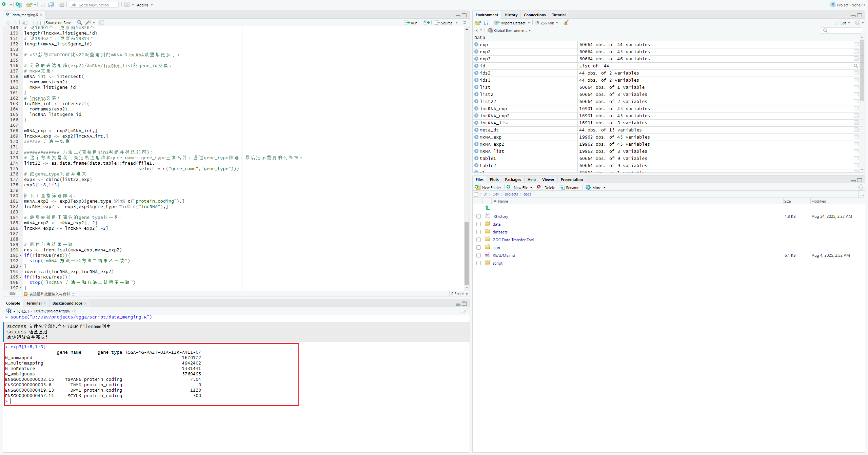Open Project (None) dropdown

(848, 5)
